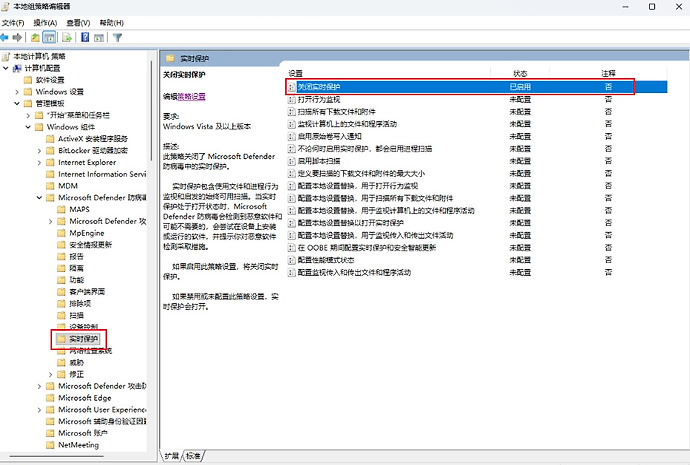The image size is (690, 465).
Task: Click the folder icon beside 软件设置
Action: 28,80
